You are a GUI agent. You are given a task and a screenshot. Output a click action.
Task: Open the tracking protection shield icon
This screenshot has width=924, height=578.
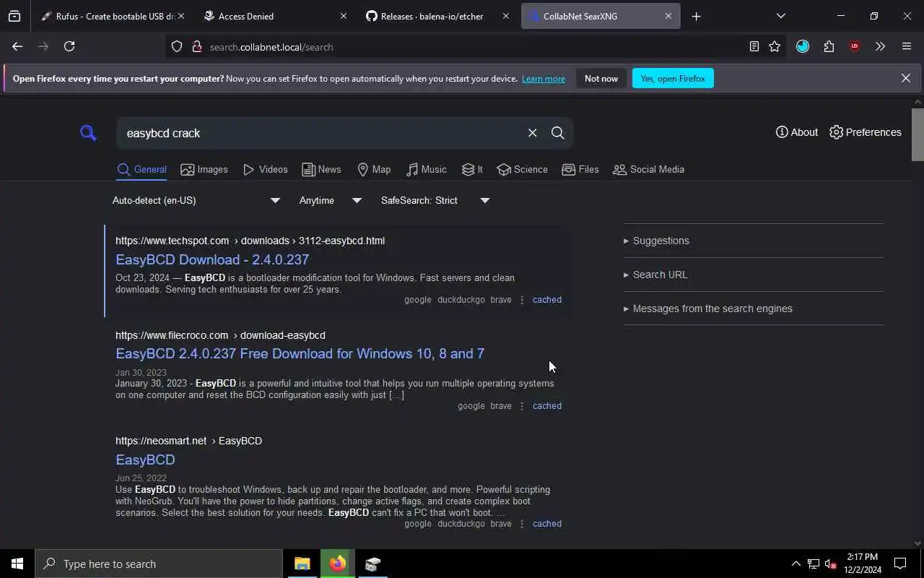(177, 47)
